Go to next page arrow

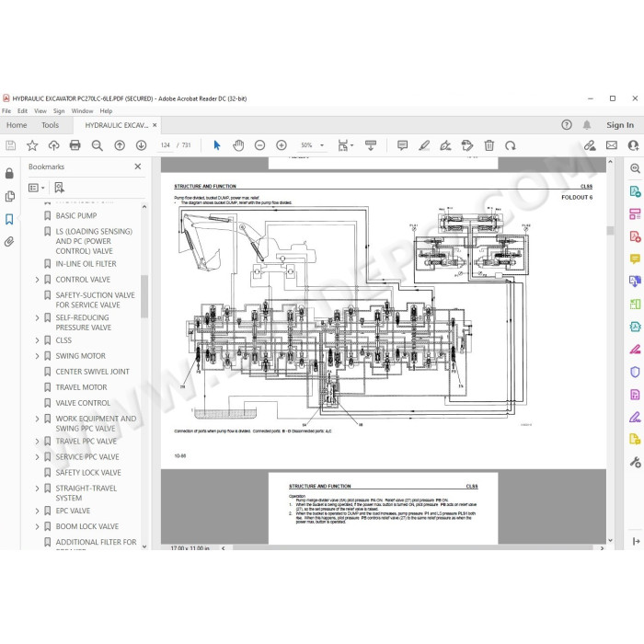[142, 145]
